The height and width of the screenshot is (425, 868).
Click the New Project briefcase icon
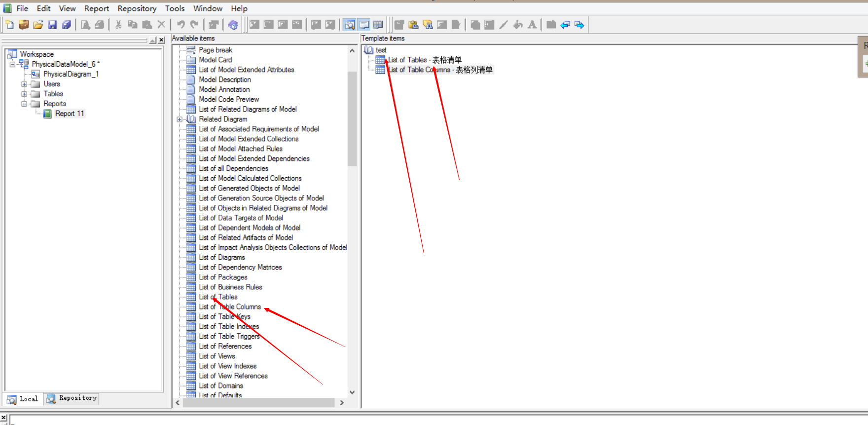pyautogui.click(x=24, y=25)
